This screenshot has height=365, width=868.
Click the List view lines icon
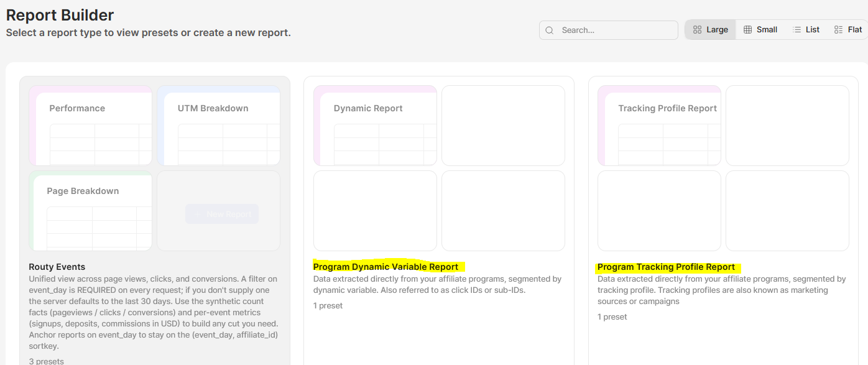[797, 29]
